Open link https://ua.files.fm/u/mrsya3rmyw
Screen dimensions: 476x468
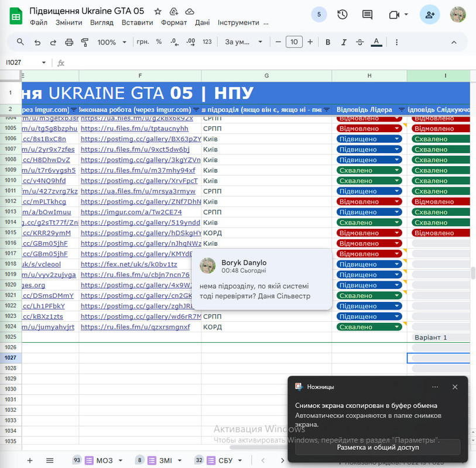138,191
